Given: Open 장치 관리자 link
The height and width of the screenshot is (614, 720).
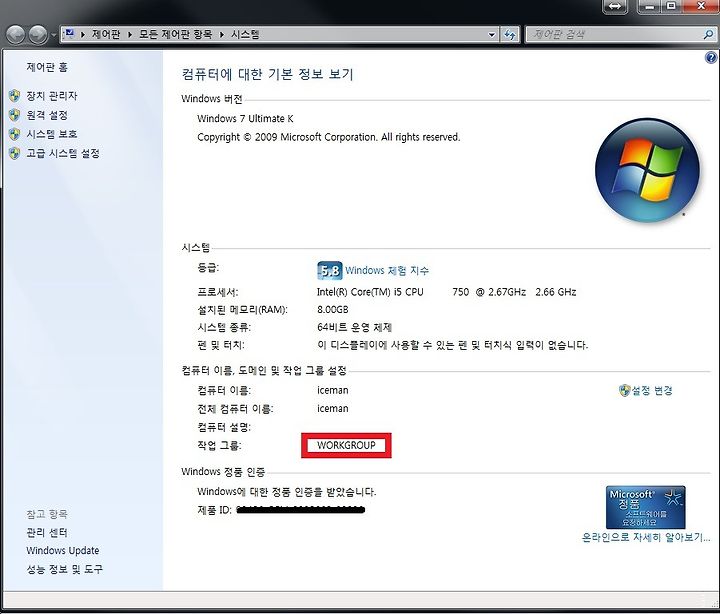Looking at the screenshot, I should [51, 96].
